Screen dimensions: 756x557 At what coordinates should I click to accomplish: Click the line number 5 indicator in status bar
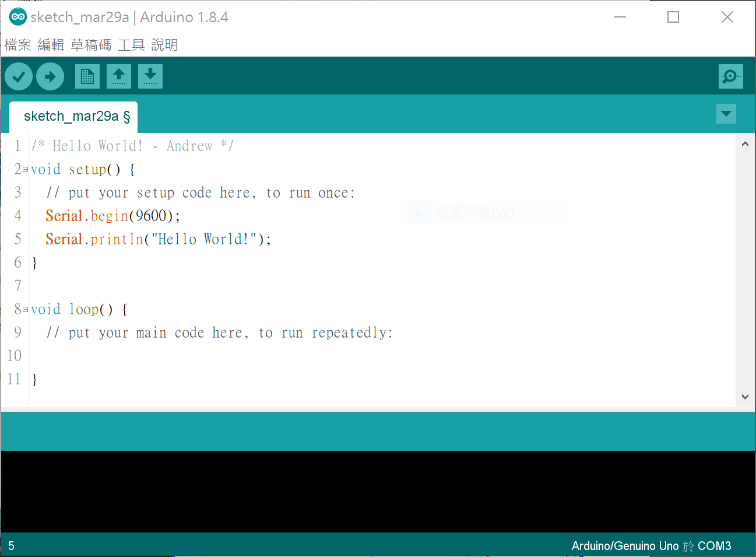tap(11, 546)
